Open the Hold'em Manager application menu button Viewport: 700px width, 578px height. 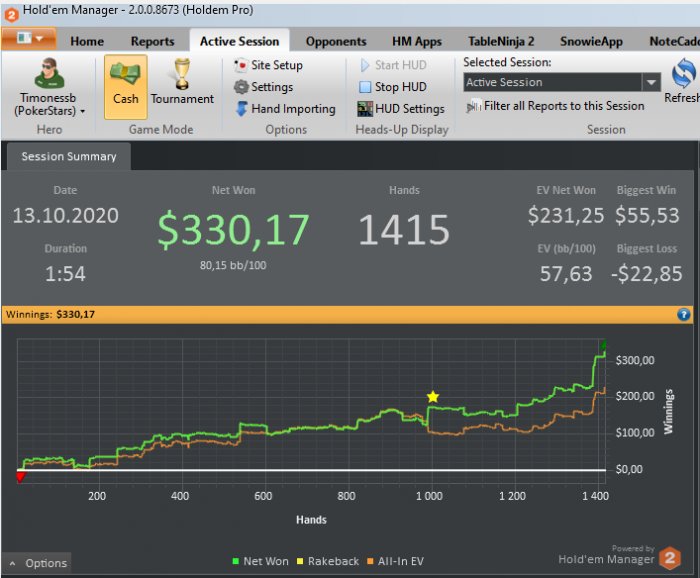coord(29,38)
